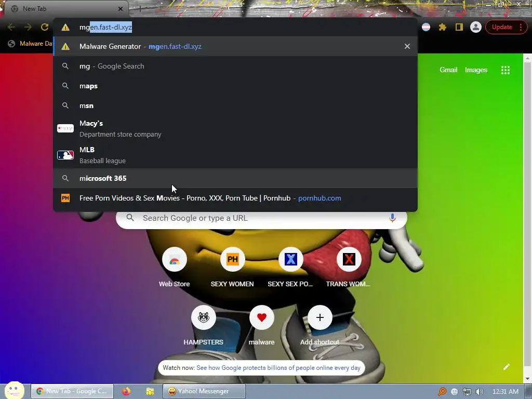532x399 pixels.
Task: Open the network tray icon
Action: point(467,392)
